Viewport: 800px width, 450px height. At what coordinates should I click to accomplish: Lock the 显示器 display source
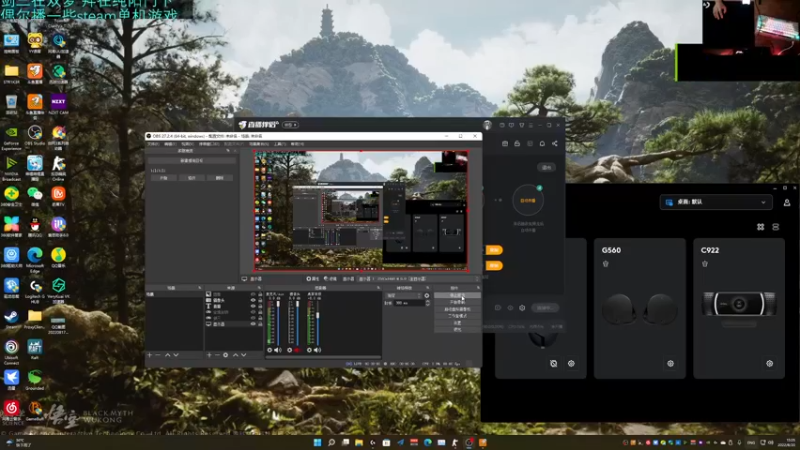(260, 324)
